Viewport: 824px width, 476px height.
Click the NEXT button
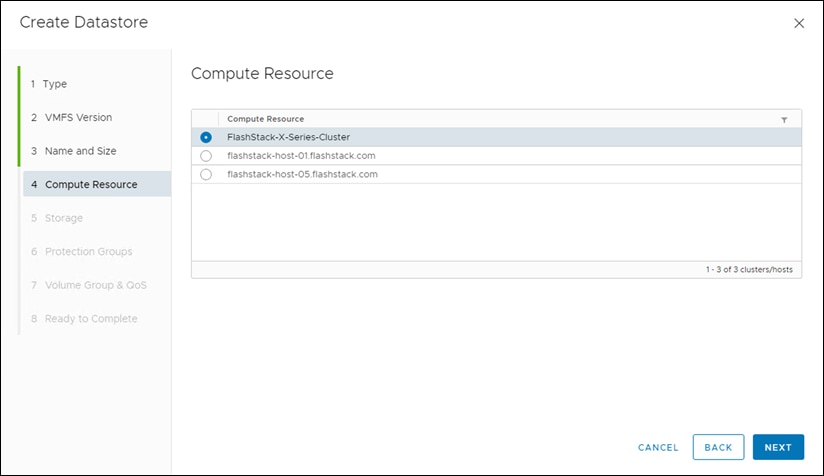(778, 447)
